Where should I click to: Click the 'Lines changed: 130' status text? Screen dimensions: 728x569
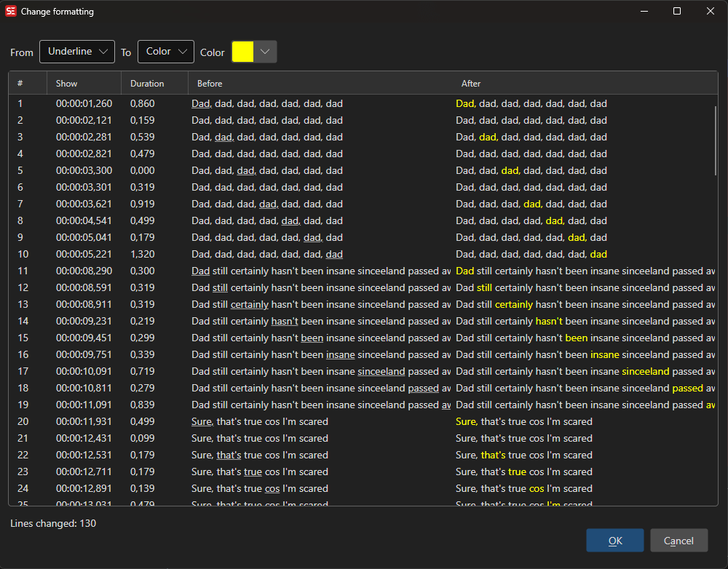click(x=52, y=523)
